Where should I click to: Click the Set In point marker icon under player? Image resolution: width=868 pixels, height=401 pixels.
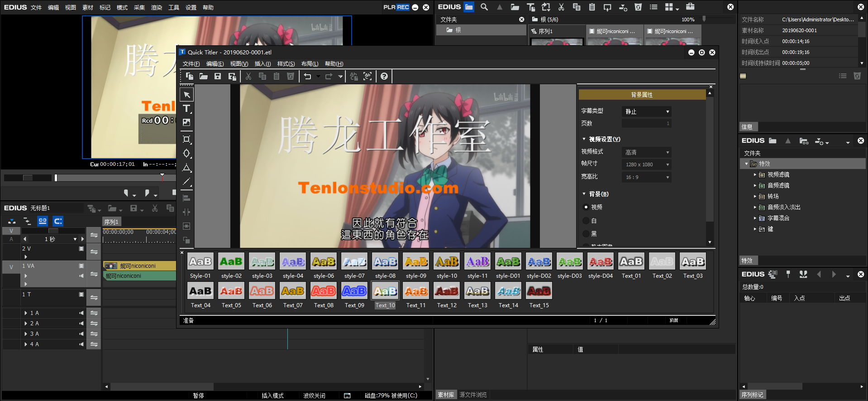click(x=126, y=193)
